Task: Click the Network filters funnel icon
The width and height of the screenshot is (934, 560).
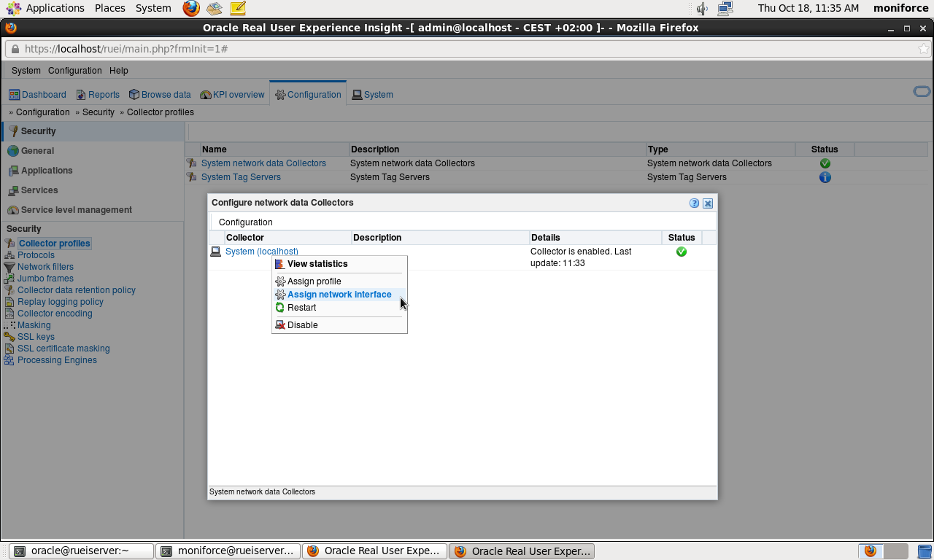Action: pos(9,267)
